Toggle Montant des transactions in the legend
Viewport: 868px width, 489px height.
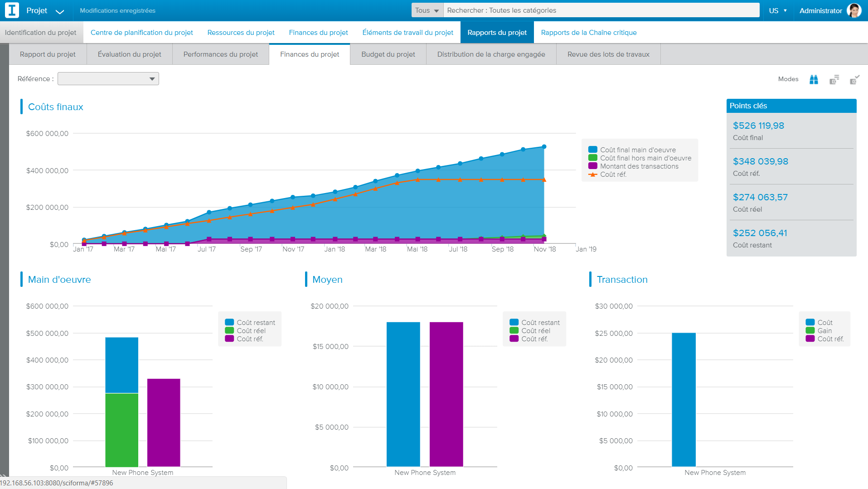(x=592, y=166)
